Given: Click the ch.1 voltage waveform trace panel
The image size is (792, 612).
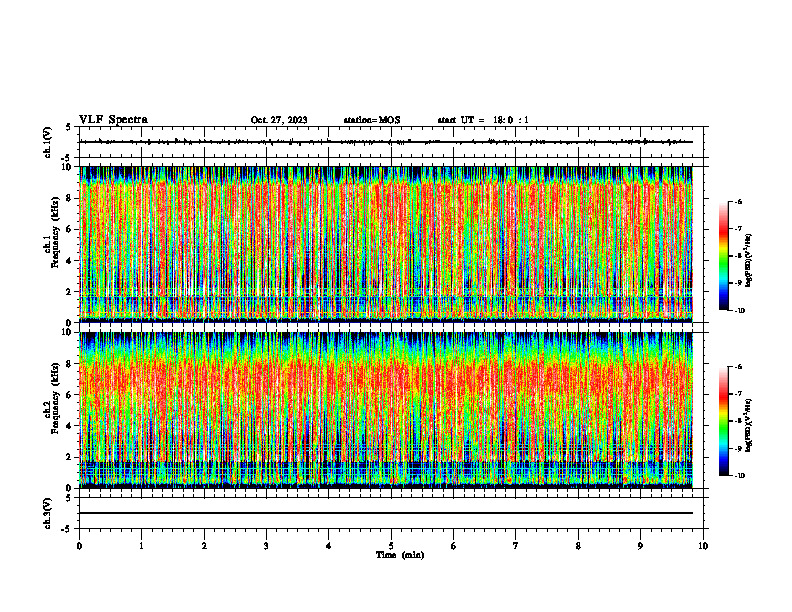Looking at the screenshot, I should tap(391, 142).
